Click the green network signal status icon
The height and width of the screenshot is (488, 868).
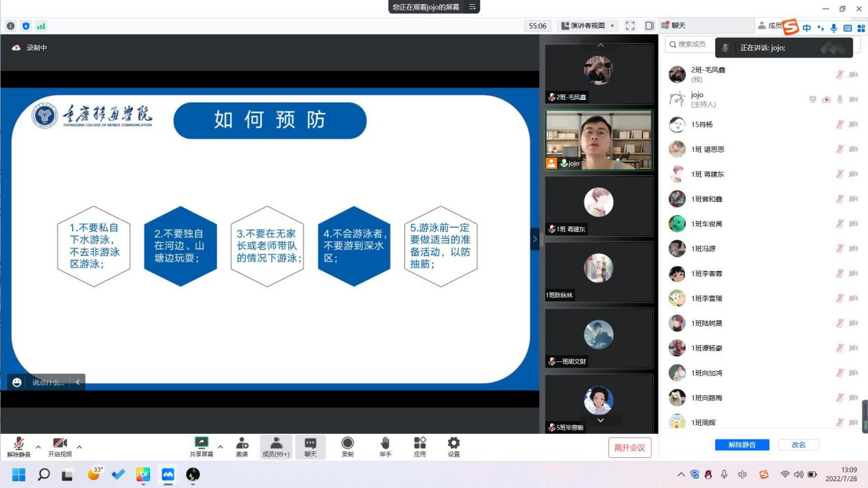point(41,26)
